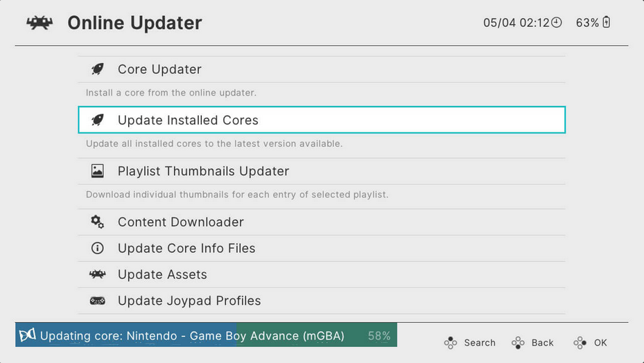Choose Content Downloader from the list

322,222
